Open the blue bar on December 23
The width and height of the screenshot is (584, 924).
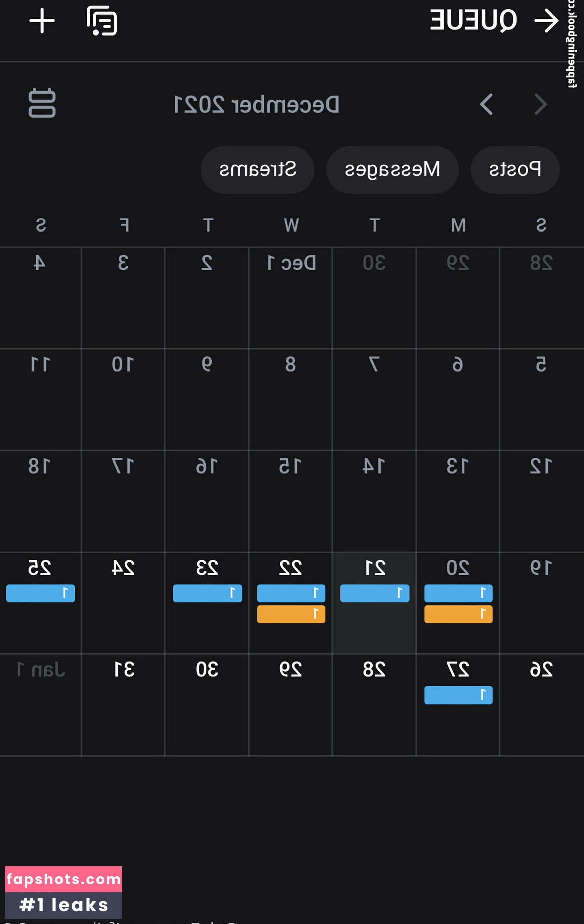(x=208, y=593)
